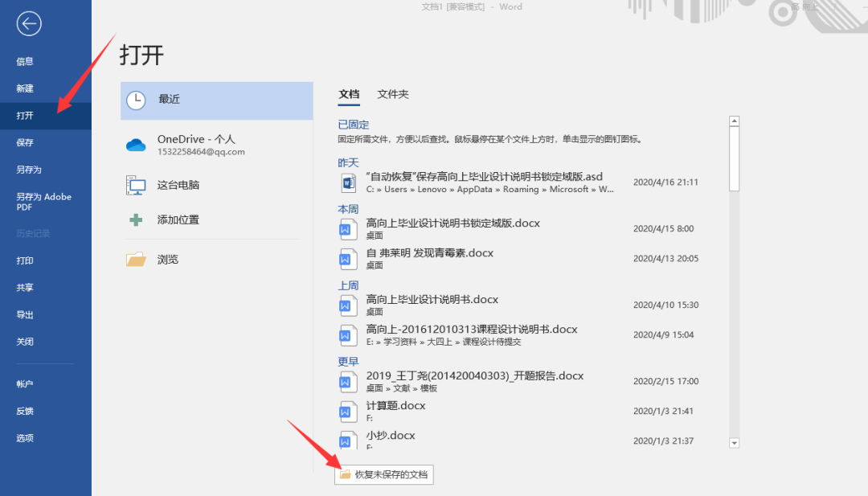
Task: Click 恢复未保存的文档 button
Action: click(x=383, y=475)
